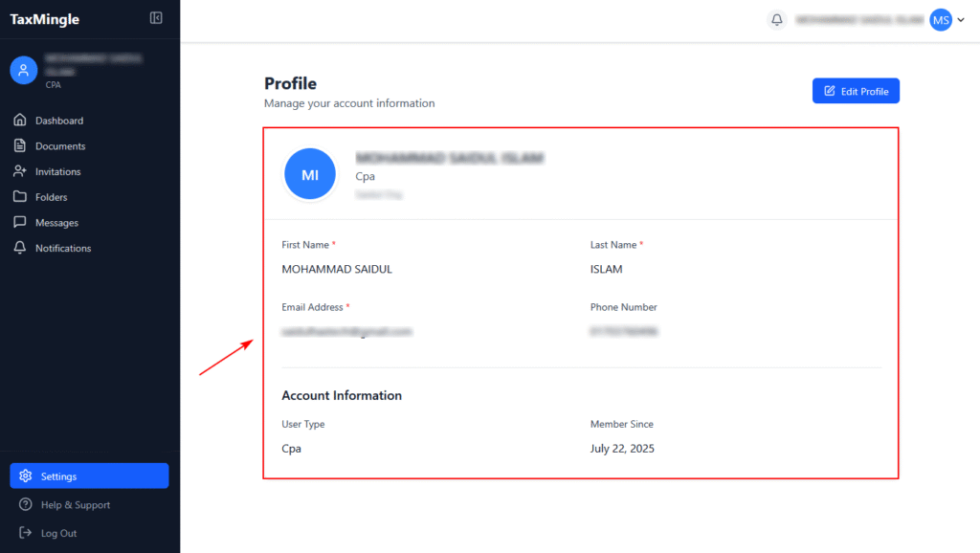Click the Documents file icon
Screen dimensions: 980x553
pyautogui.click(x=19, y=146)
